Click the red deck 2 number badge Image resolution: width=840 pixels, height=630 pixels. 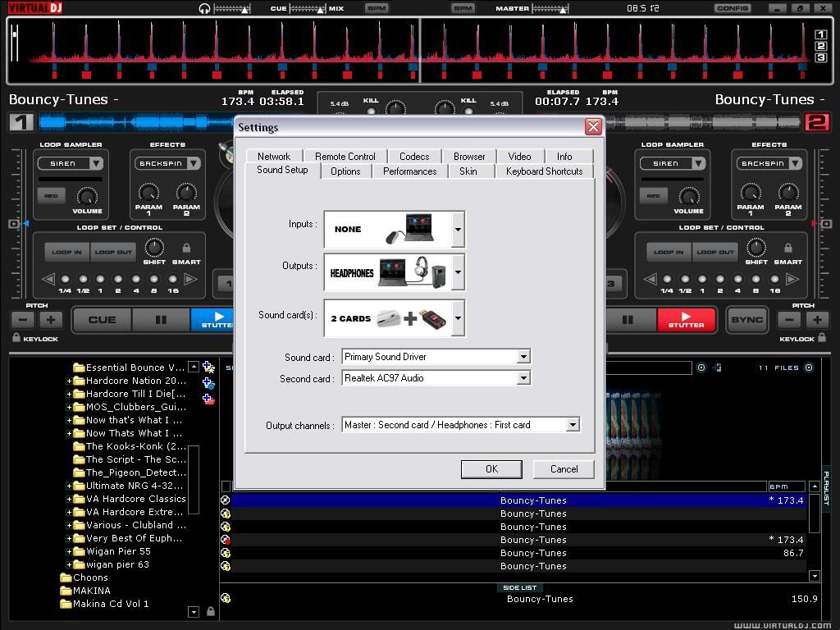point(817,123)
